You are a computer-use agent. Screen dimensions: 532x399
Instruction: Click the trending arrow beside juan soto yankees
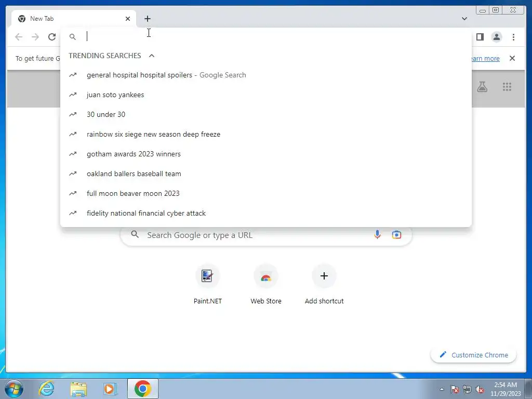click(x=73, y=95)
